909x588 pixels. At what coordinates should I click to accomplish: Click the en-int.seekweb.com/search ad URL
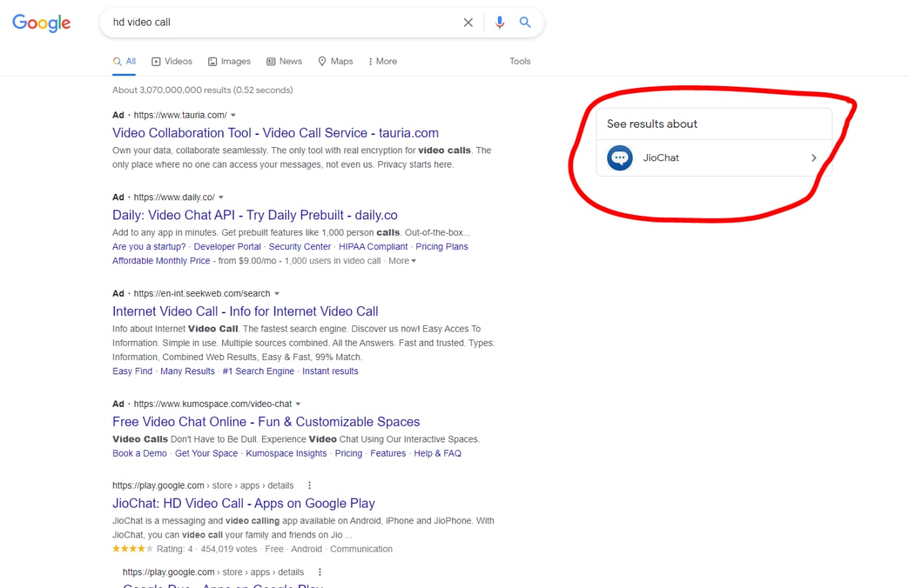(202, 294)
